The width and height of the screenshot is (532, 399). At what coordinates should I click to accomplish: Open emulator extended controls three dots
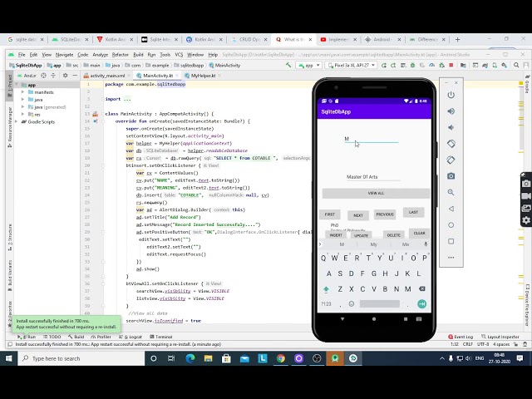coord(451,258)
